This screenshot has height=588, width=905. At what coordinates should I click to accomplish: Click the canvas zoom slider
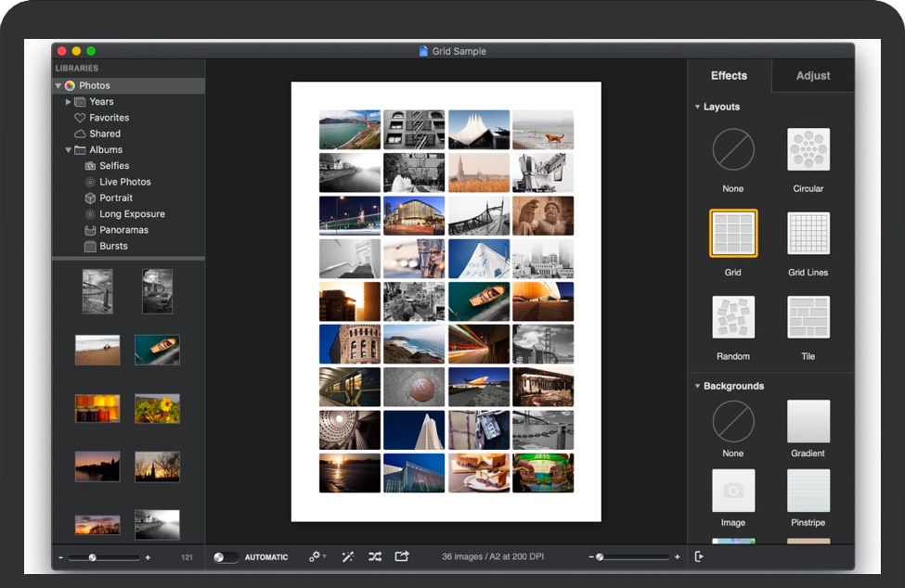click(x=634, y=557)
